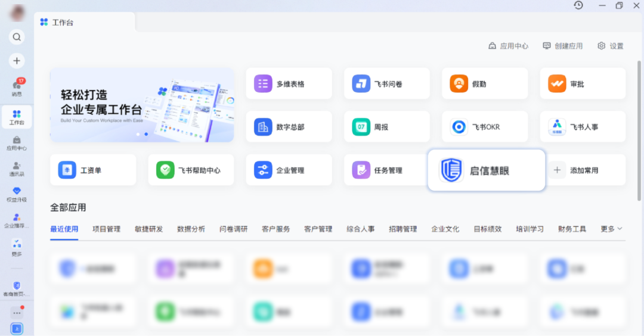This screenshot has width=644, height=336.
Task: Click the plus create button in sidebar
Action: pyautogui.click(x=17, y=61)
